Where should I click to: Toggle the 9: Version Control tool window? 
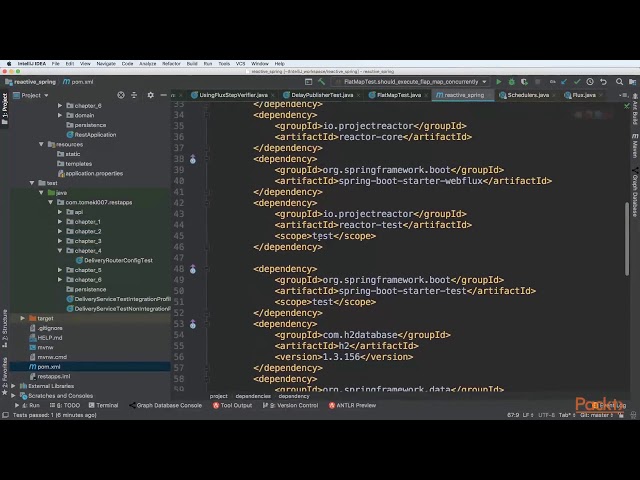(x=290, y=405)
